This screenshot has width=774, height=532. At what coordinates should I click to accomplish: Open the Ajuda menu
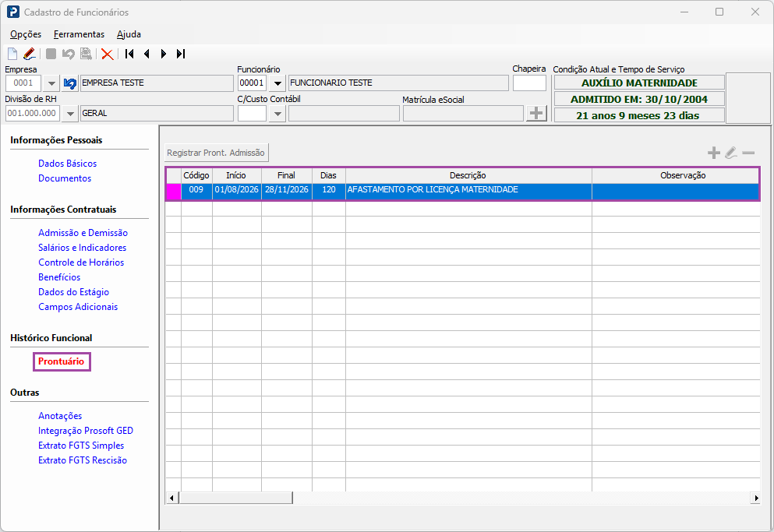click(129, 34)
